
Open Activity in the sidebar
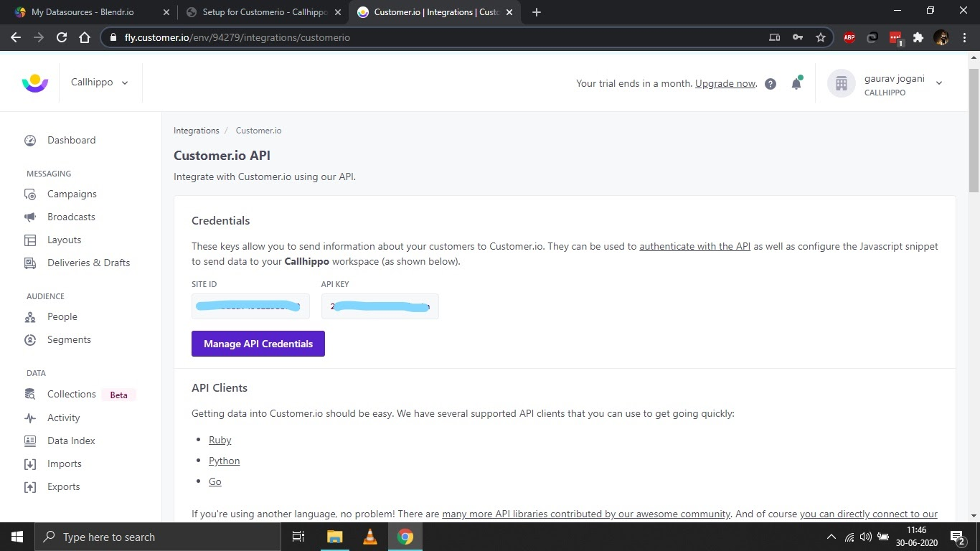tap(63, 418)
